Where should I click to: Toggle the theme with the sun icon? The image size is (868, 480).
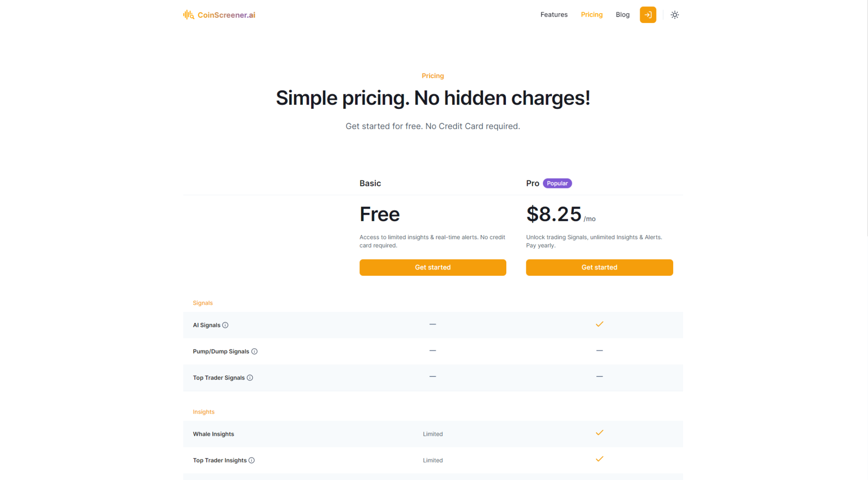click(x=674, y=14)
